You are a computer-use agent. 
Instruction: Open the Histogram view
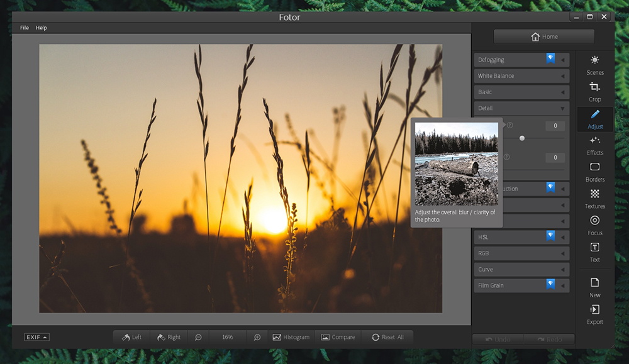(x=291, y=337)
